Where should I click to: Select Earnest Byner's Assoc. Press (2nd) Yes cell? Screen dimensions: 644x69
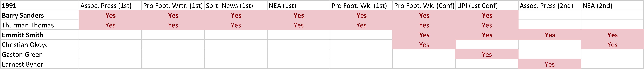[550, 64]
